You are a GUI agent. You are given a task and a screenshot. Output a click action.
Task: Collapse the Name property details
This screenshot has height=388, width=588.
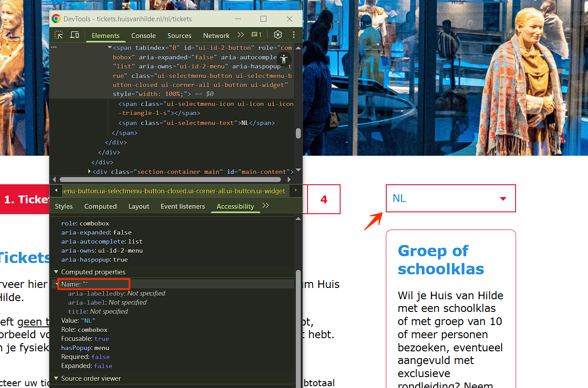[x=57, y=284]
